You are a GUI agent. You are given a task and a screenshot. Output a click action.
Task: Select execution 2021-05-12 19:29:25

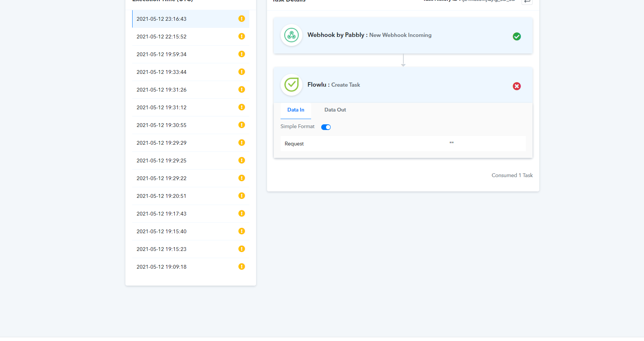pyautogui.click(x=191, y=161)
